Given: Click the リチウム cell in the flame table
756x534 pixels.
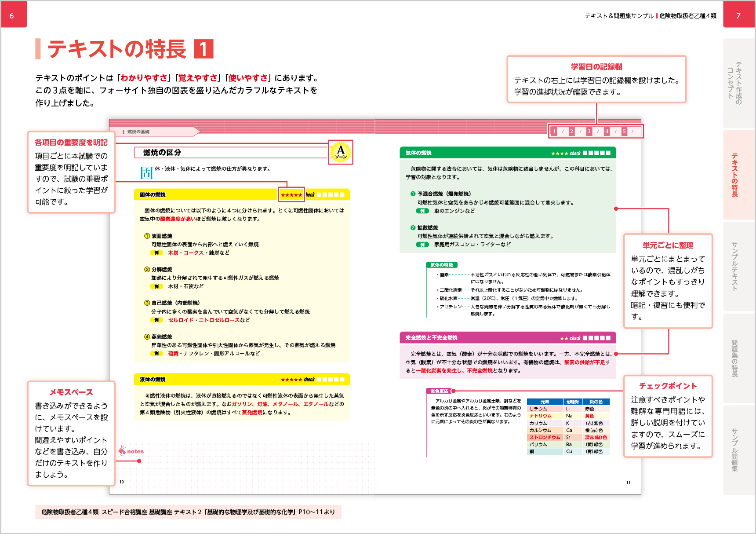Looking at the screenshot, I should click(545, 409).
